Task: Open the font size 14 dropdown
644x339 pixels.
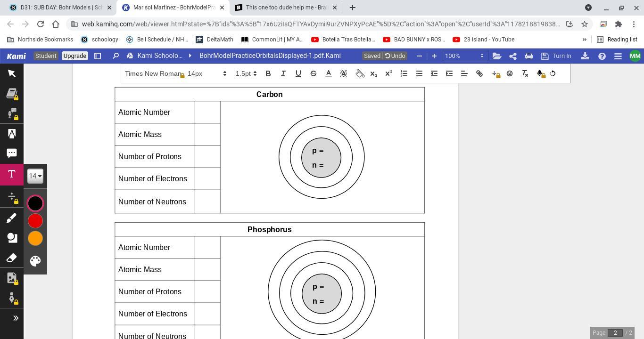Action: [x=35, y=176]
